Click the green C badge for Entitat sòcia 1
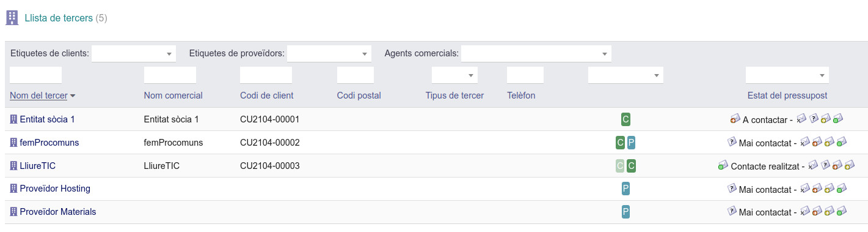 (x=625, y=119)
